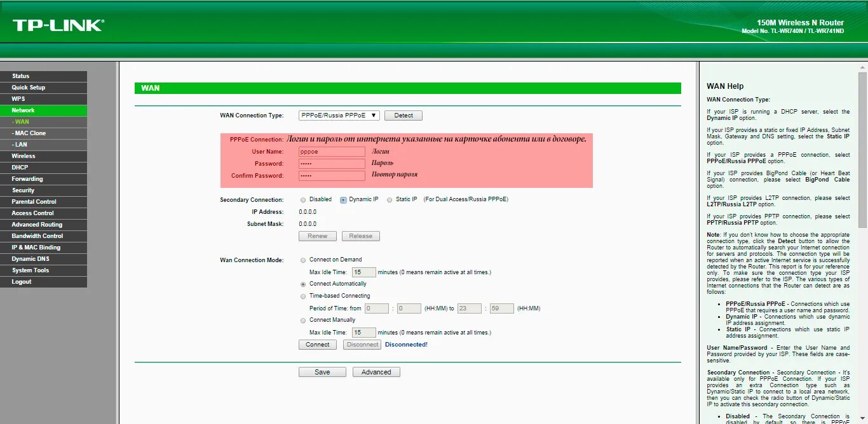The image size is (868, 424).
Task: Open MAC Clone submenu item
Action: pos(43,133)
